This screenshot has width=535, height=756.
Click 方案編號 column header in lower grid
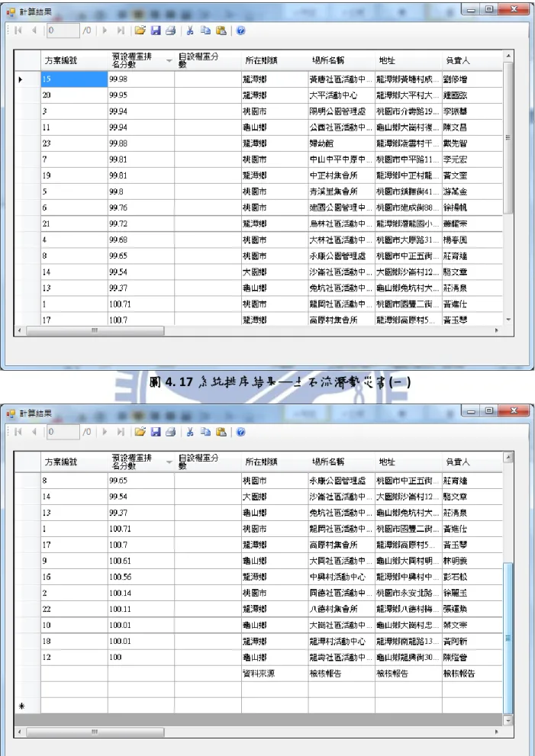coord(74,462)
